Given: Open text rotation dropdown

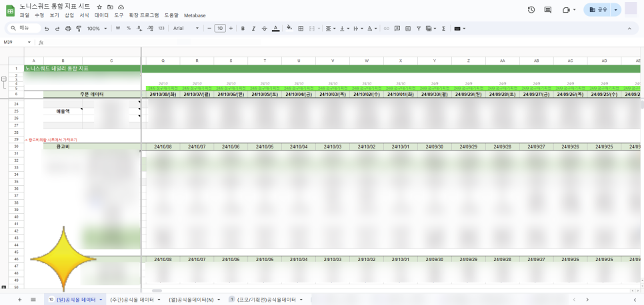Looking at the screenshot, I should pos(372,29).
